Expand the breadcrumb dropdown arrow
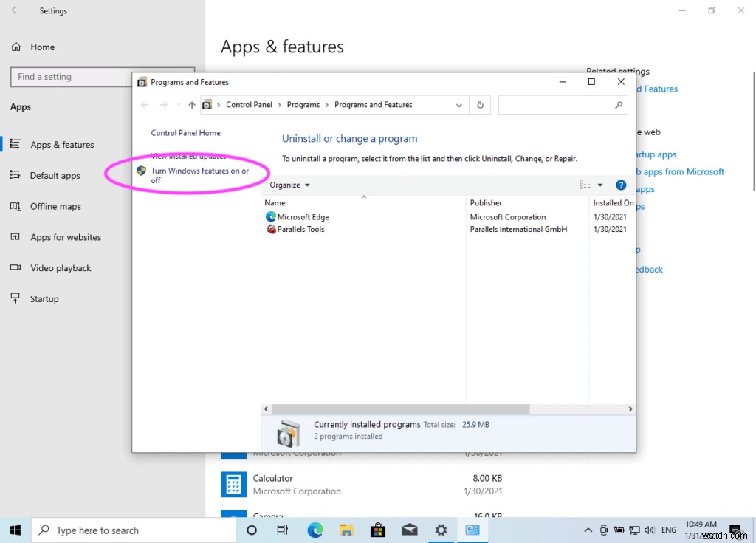 pyautogui.click(x=459, y=104)
